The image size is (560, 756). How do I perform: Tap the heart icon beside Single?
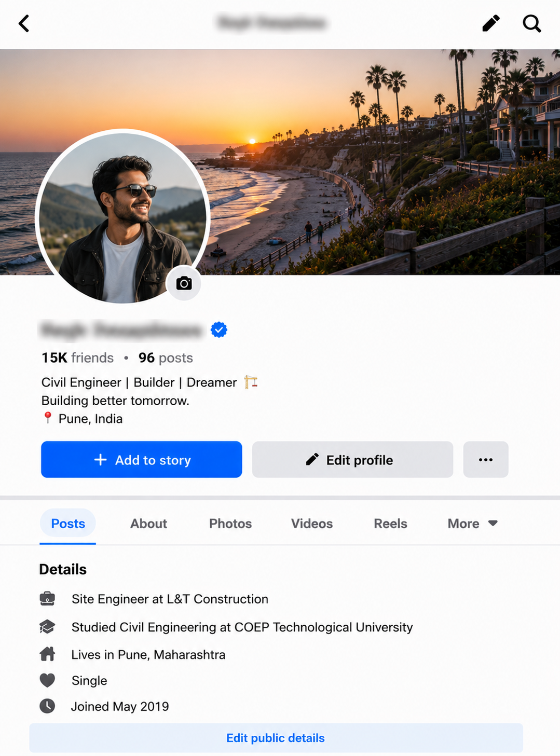[47, 680]
